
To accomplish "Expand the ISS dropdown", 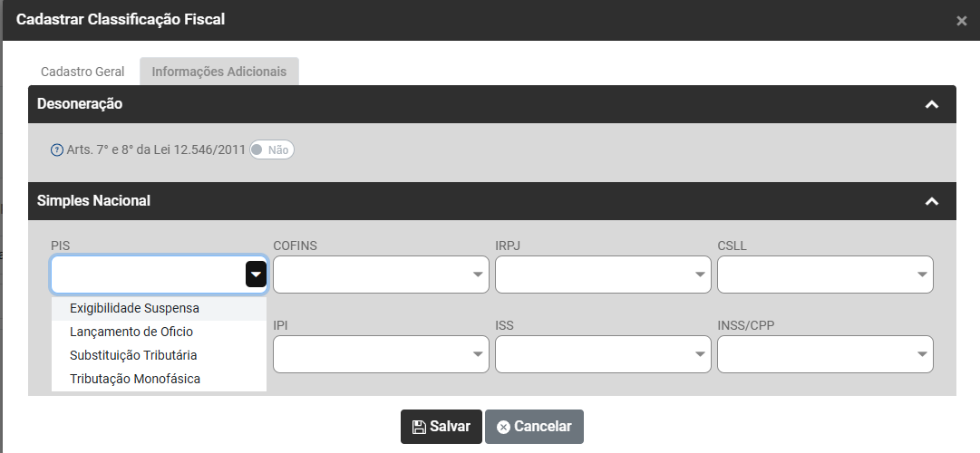I will [603, 354].
